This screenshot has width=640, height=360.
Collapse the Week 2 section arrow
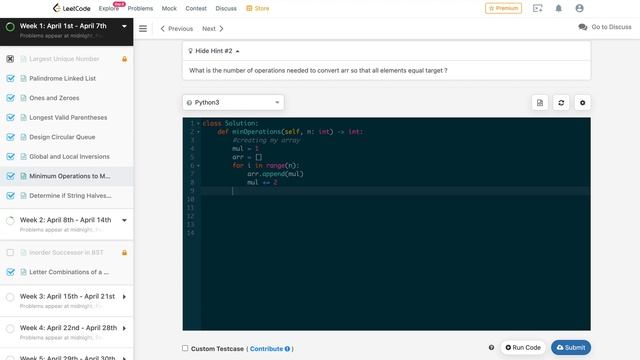pos(124,220)
